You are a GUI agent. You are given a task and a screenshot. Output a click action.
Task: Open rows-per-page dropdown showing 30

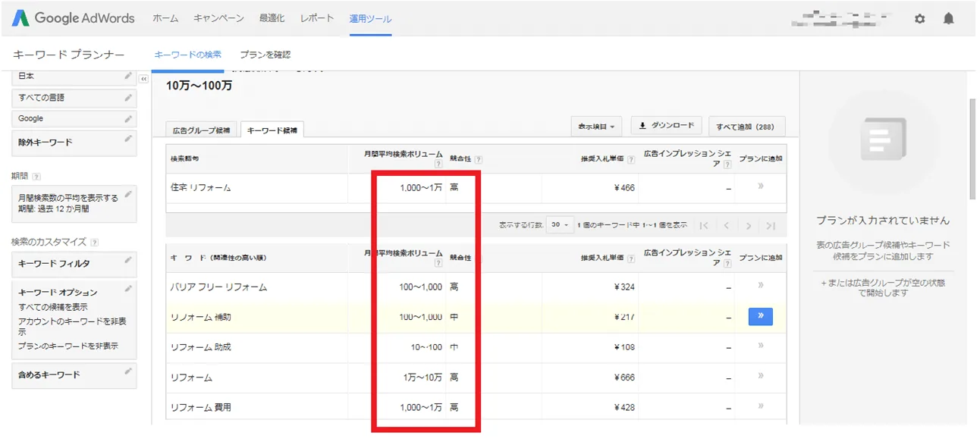point(560,225)
